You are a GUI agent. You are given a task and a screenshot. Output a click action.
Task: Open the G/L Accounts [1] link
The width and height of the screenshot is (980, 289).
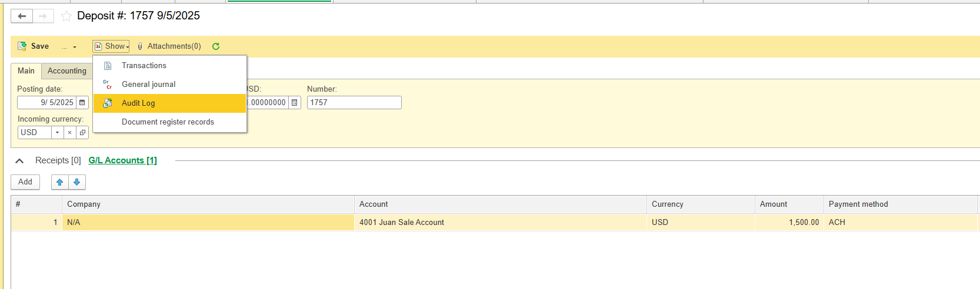(122, 160)
